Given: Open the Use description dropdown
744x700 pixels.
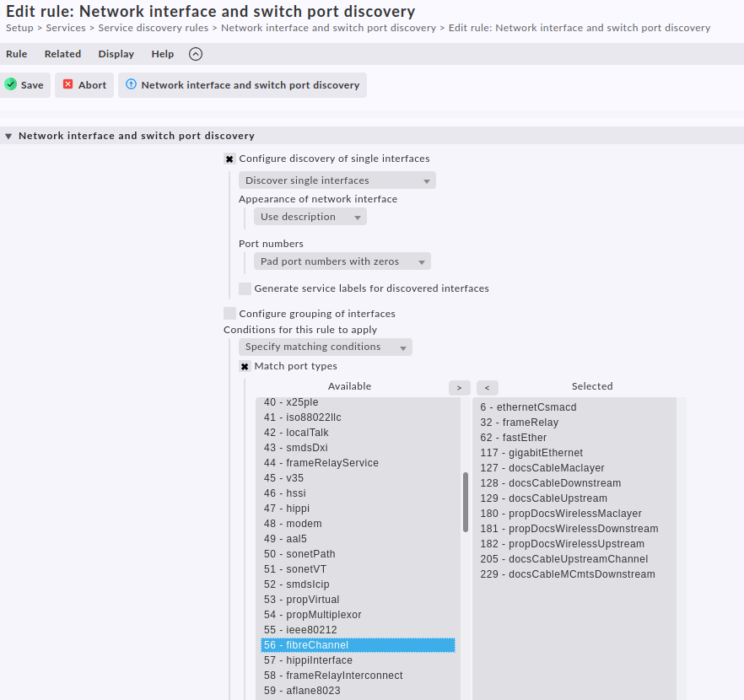Looking at the screenshot, I should point(310,217).
